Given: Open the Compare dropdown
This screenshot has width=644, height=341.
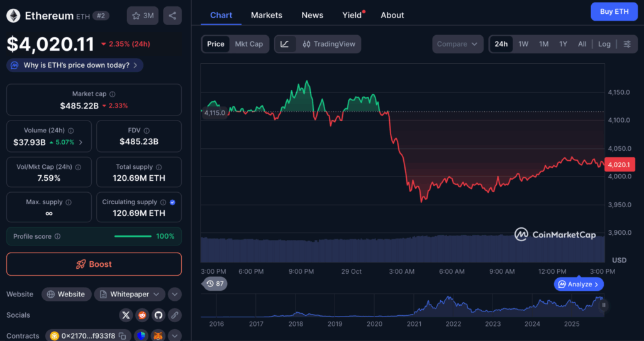Looking at the screenshot, I should (x=457, y=44).
